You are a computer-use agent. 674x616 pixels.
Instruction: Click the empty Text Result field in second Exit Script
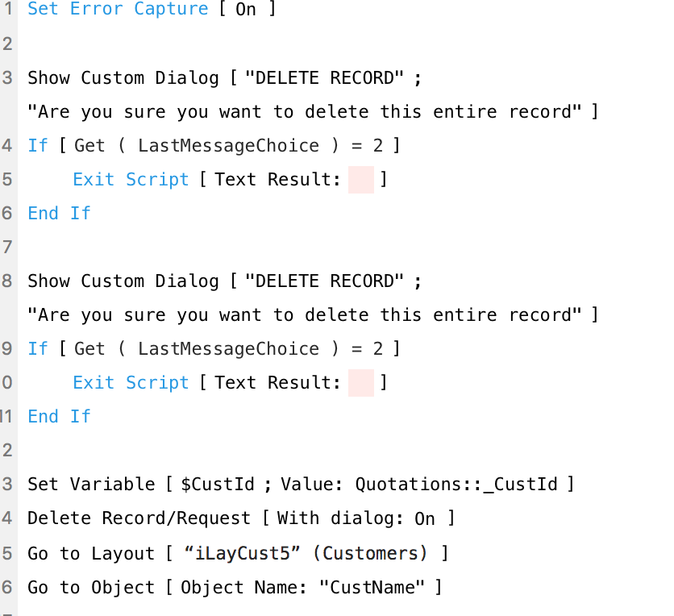coord(360,383)
